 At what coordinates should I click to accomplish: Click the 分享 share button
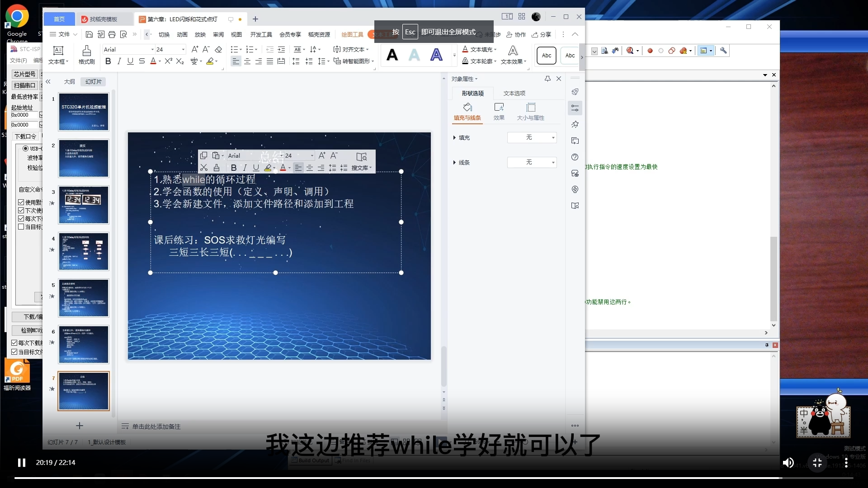pyautogui.click(x=542, y=34)
